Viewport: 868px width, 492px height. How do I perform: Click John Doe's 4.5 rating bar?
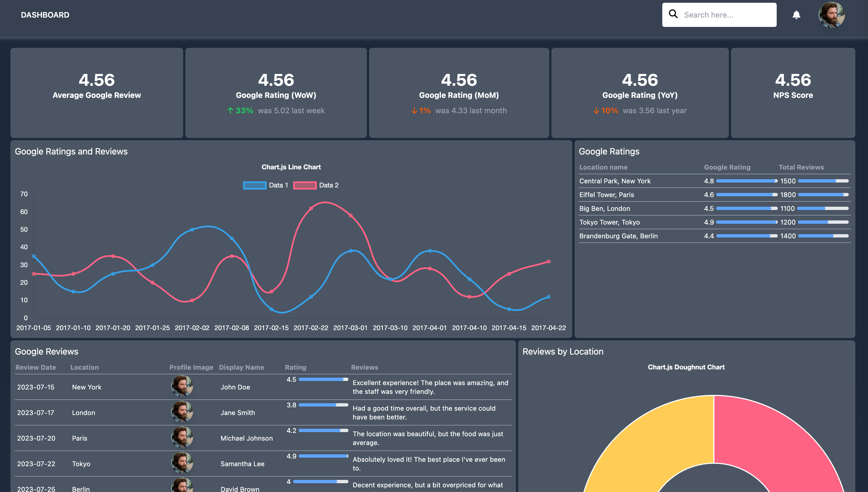[x=323, y=379]
